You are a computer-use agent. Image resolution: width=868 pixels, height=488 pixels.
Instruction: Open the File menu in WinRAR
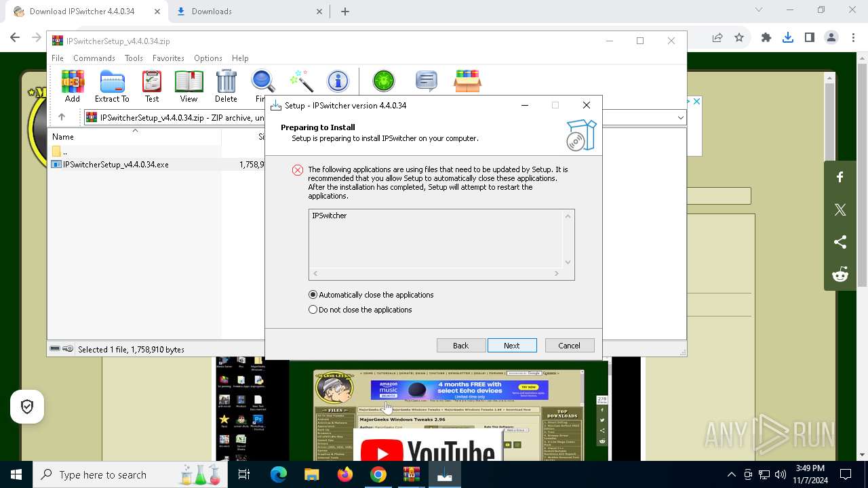[x=58, y=58]
